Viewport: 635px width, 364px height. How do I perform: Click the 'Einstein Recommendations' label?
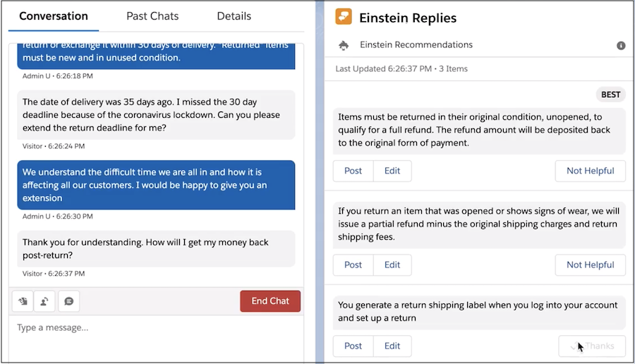[x=416, y=45]
